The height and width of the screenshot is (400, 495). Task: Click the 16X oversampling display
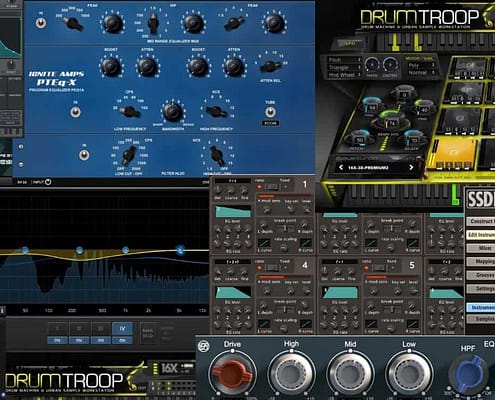tap(170, 368)
